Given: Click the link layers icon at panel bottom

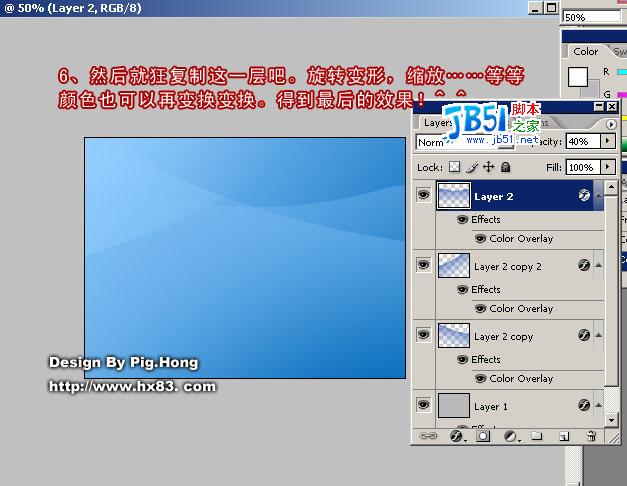Looking at the screenshot, I should (427, 436).
